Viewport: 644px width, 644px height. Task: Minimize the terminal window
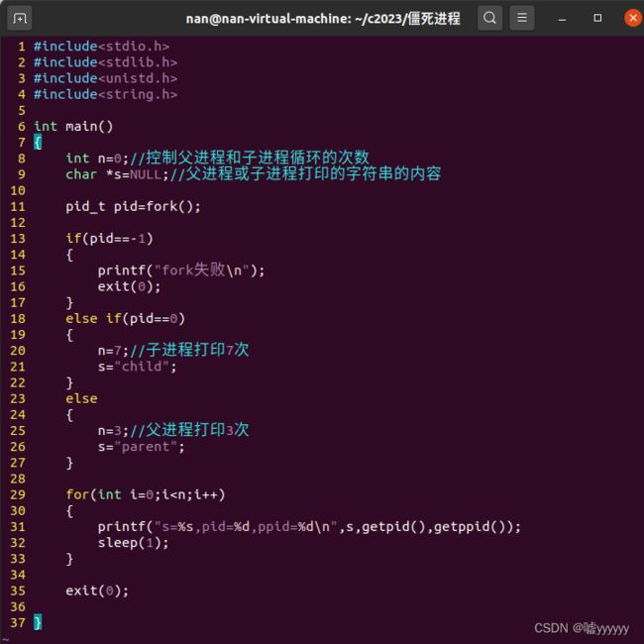[563, 19]
